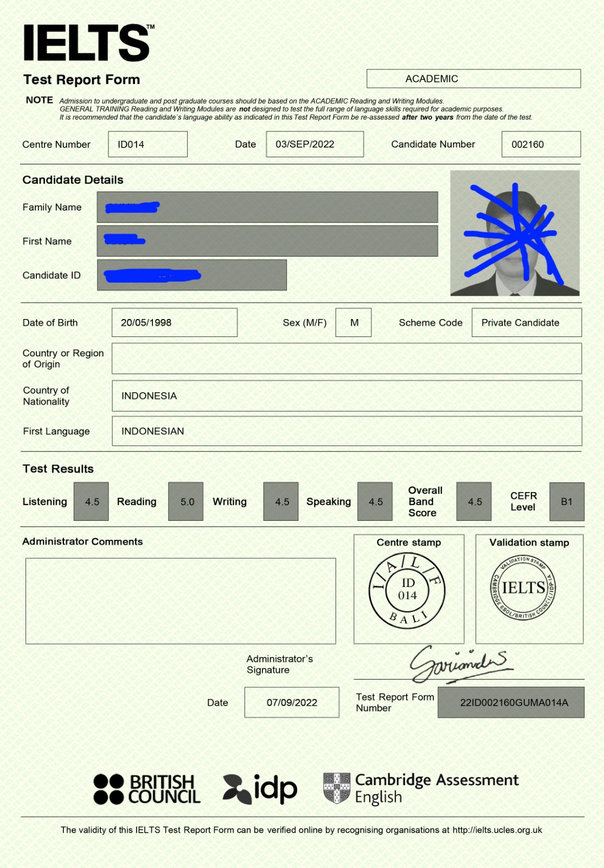Screen dimensions: 604x868
Task: Click the Administrator's Signature label
Action: click(x=280, y=664)
